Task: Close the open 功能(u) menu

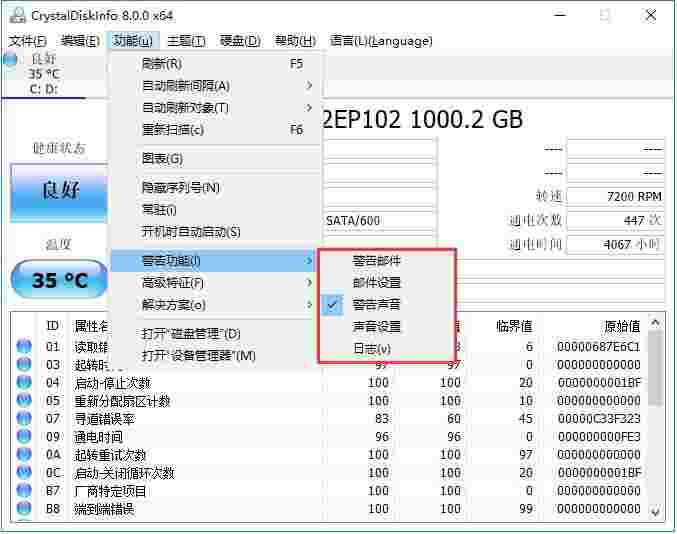Action: point(133,41)
